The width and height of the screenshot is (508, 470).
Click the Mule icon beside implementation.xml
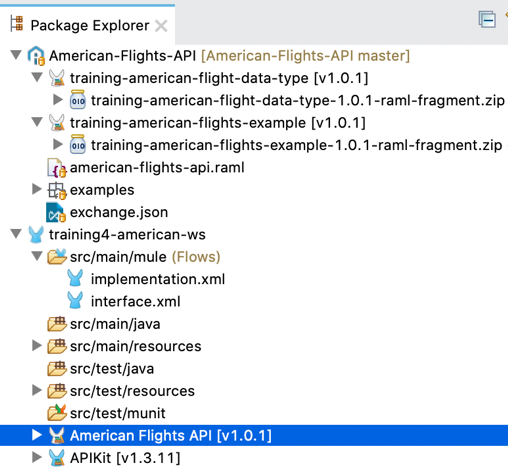pyautogui.click(x=75, y=278)
